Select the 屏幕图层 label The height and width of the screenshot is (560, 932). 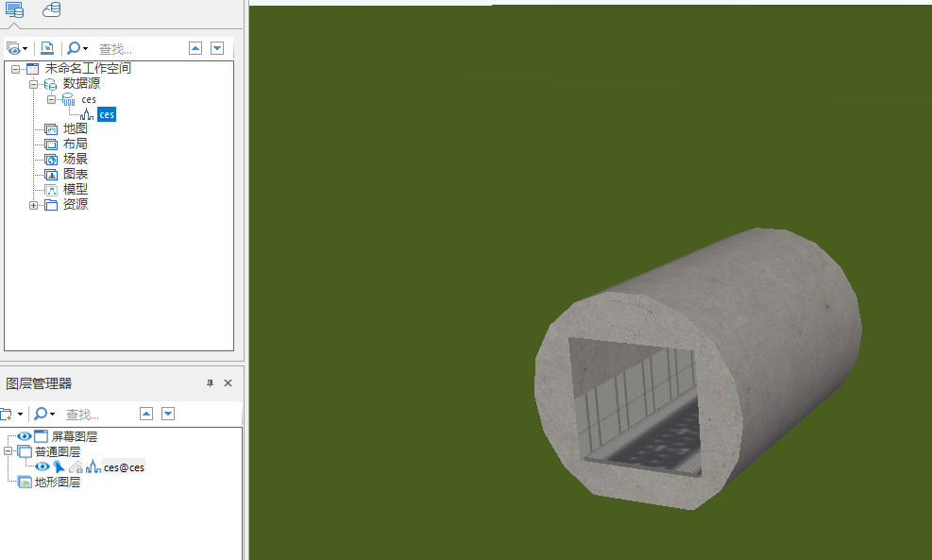point(75,436)
